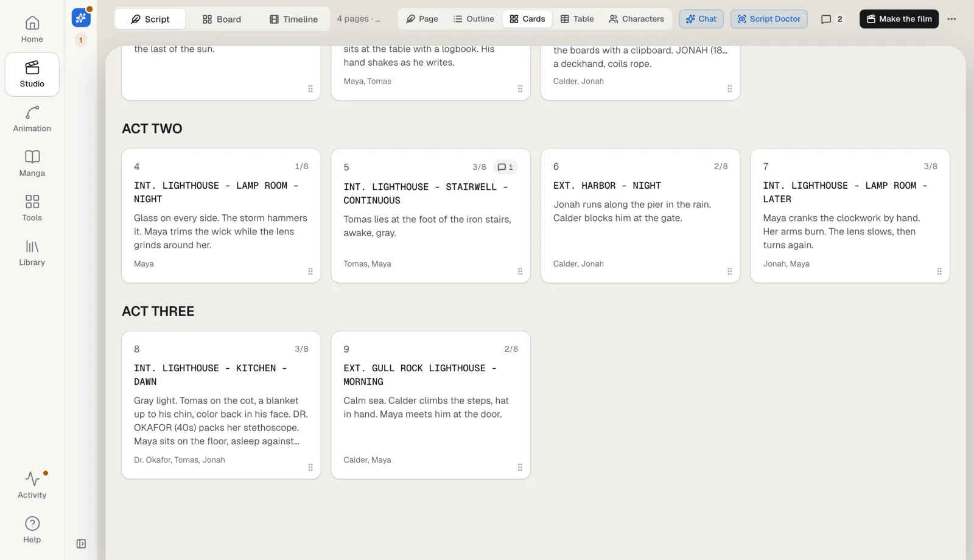Open the comment bubble on scene 5

tap(505, 167)
